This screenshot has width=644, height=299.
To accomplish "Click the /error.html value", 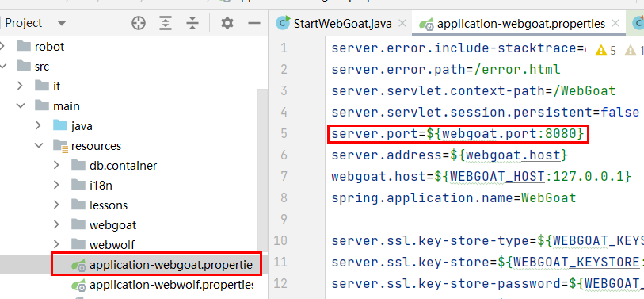I will click(x=516, y=70).
